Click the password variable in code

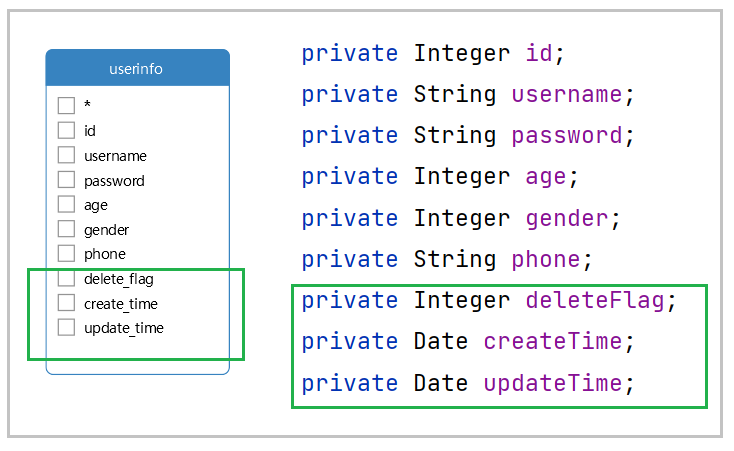click(566, 136)
